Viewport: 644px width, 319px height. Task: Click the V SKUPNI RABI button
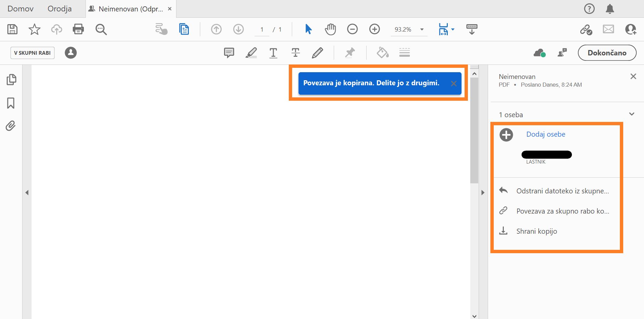pyautogui.click(x=33, y=53)
